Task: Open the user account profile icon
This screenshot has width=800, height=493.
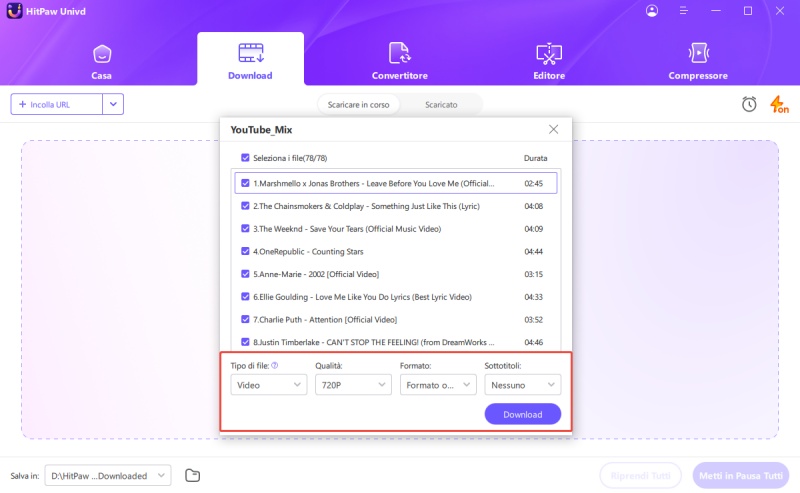Action: pyautogui.click(x=652, y=11)
